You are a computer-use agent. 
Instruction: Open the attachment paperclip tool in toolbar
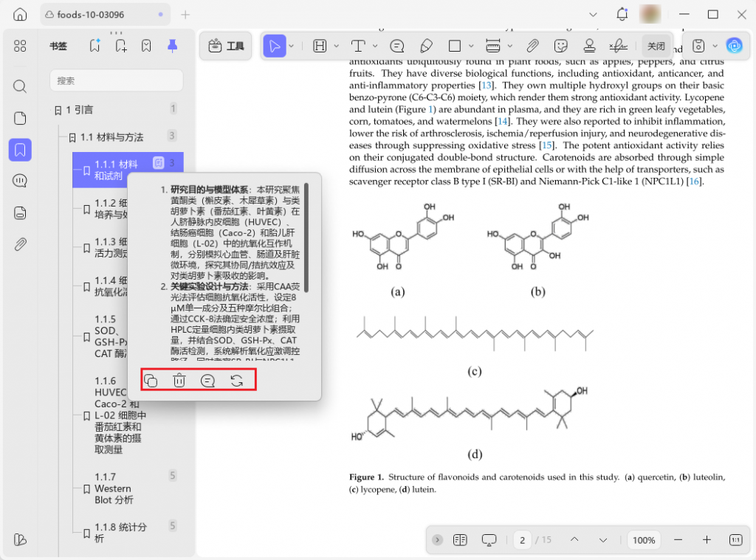532,46
